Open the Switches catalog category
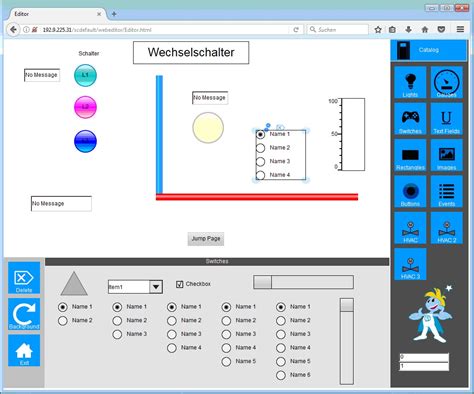The image size is (474, 394). (410, 119)
